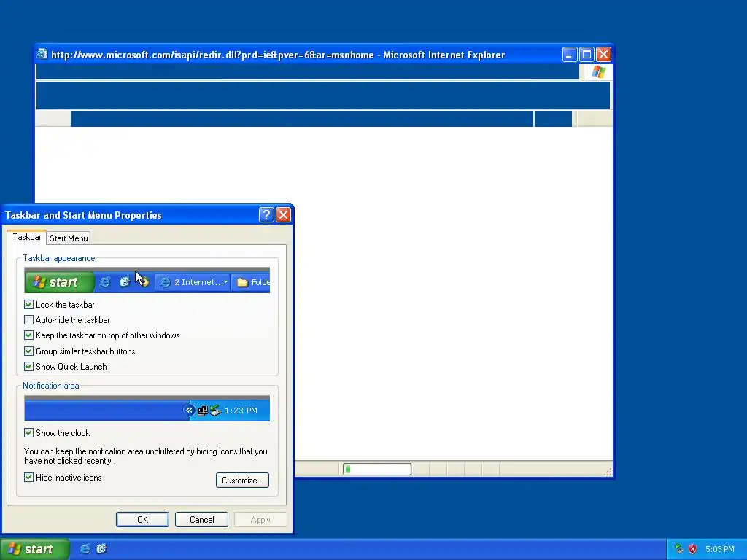
Task: Switch to the Start Menu tab
Action: click(x=69, y=238)
